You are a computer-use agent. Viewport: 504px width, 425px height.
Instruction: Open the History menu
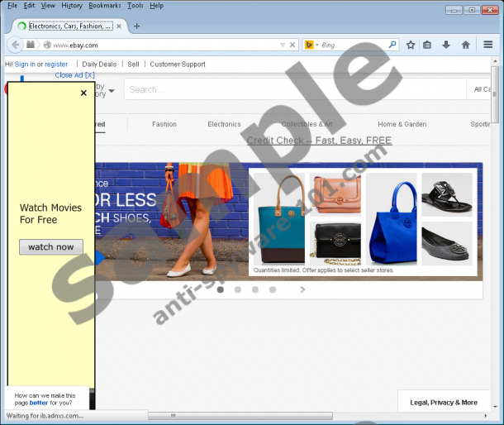72,6
